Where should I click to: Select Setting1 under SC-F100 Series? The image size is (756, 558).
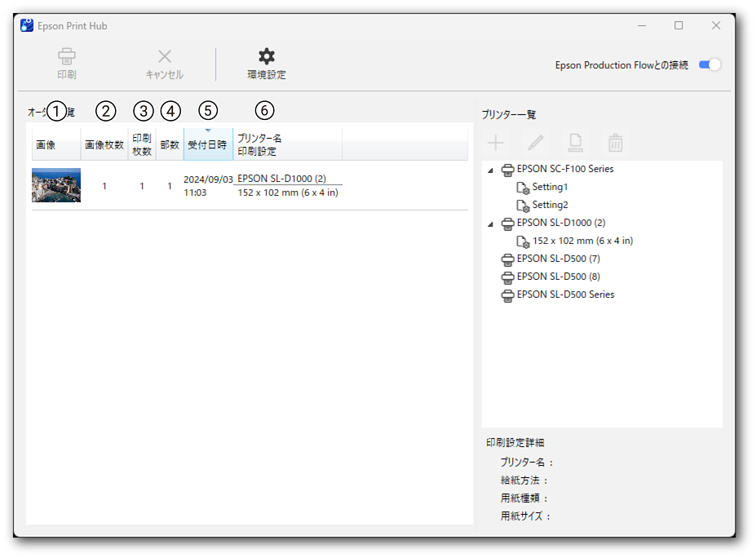[550, 188]
